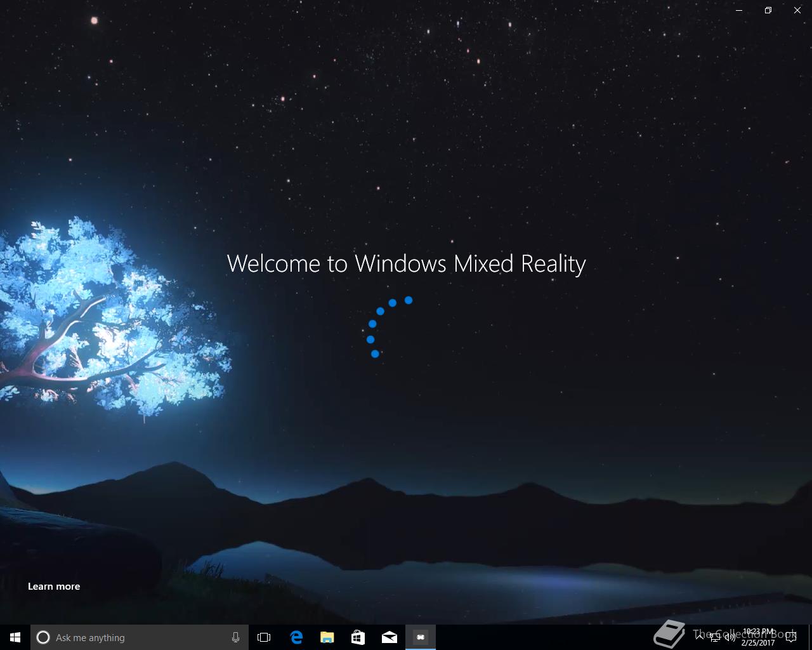Restore down the Mixed Reality Portal window
This screenshot has width=812, height=650.
(768, 10)
